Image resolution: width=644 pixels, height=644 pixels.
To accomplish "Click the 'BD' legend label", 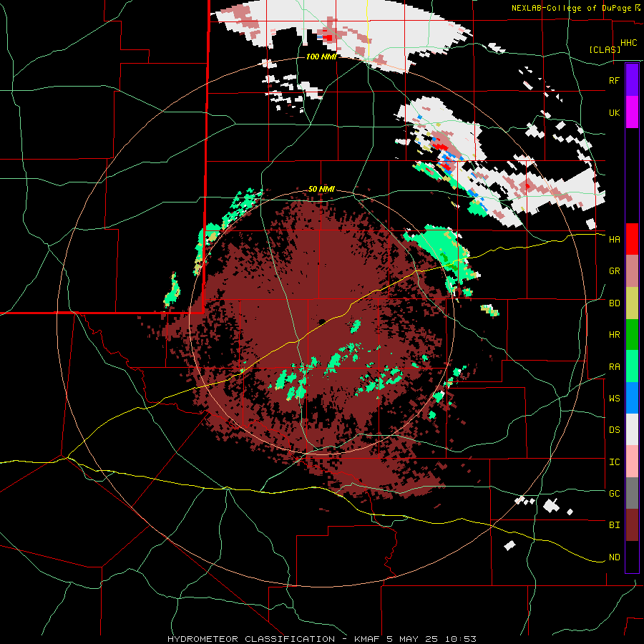I will [614, 303].
